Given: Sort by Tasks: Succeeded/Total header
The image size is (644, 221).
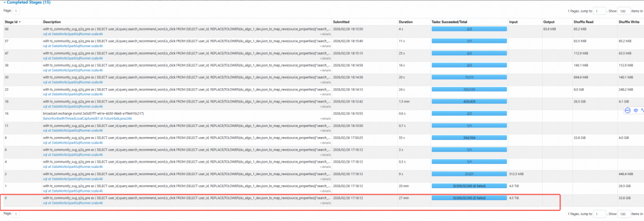Looking at the screenshot, I should point(450,21).
